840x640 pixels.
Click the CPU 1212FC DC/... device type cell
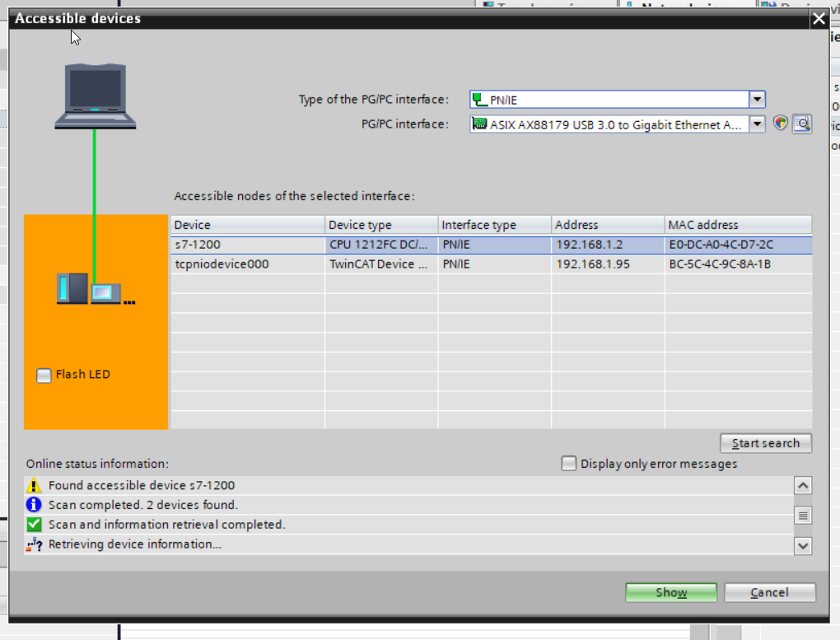[381, 245]
